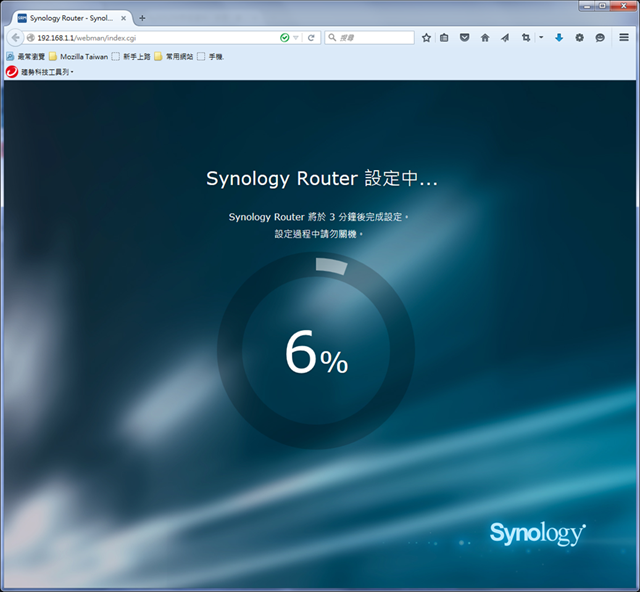Open the 常用網站 bookmark folder
640x592 pixels.
(x=174, y=57)
